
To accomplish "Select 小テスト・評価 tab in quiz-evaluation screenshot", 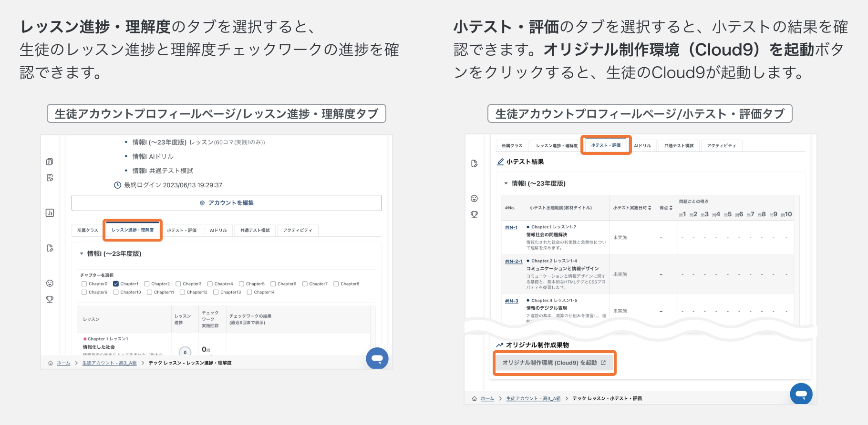I will (606, 145).
